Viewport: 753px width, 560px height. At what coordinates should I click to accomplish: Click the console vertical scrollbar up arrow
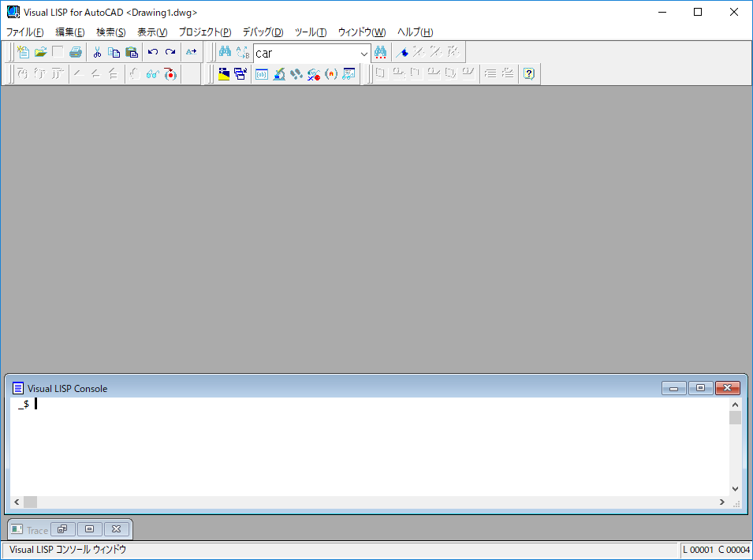pyautogui.click(x=735, y=405)
